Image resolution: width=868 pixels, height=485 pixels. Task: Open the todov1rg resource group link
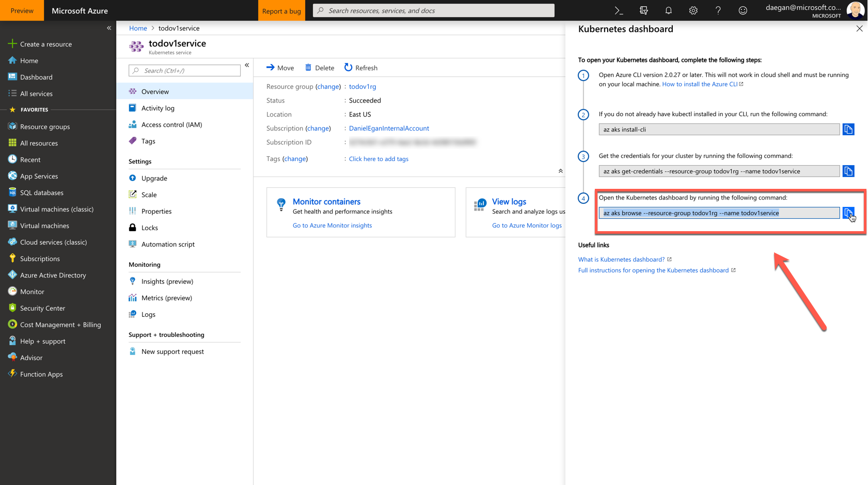click(362, 86)
